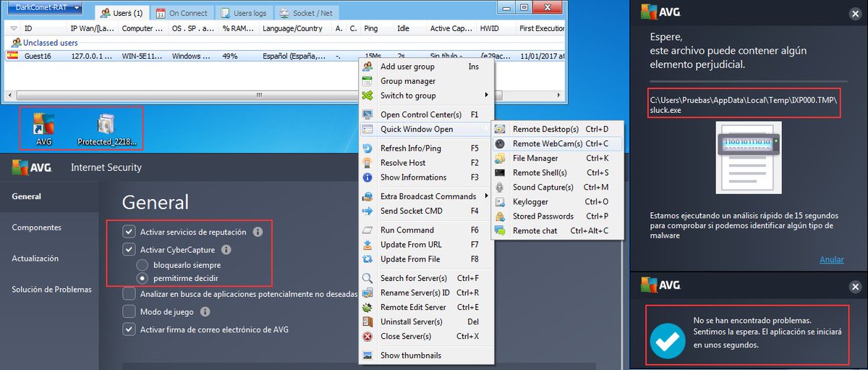Select the Users (1) tab
The width and height of the screenshot is (868, 370).
121,13
